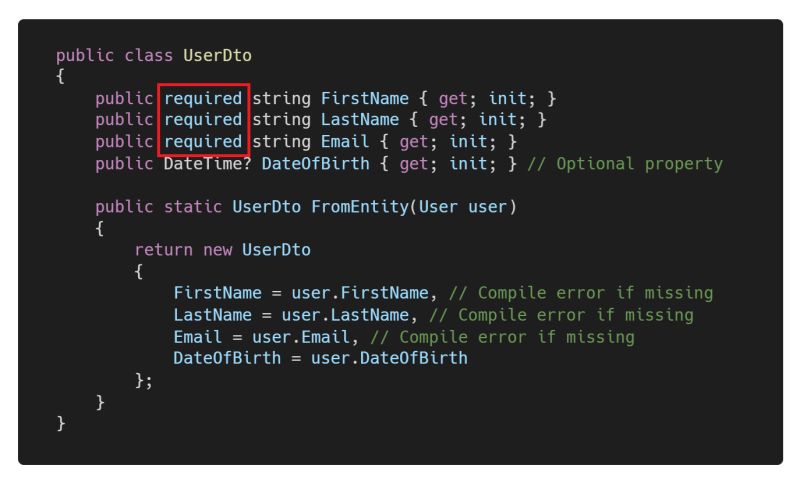800x483 pixels.
Task: Click the required keyword on LastName line
Action: pyautogui.click(x=203, y=120)
